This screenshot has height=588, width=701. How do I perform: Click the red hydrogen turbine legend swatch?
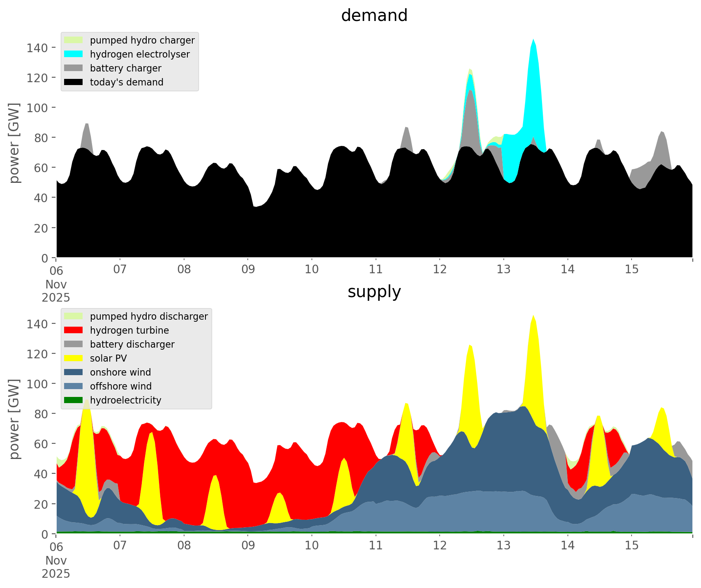coord(74,330)
